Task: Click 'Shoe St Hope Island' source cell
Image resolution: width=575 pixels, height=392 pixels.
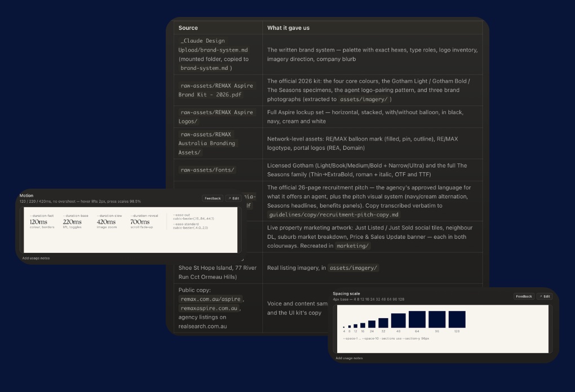Action: point(218,272)
